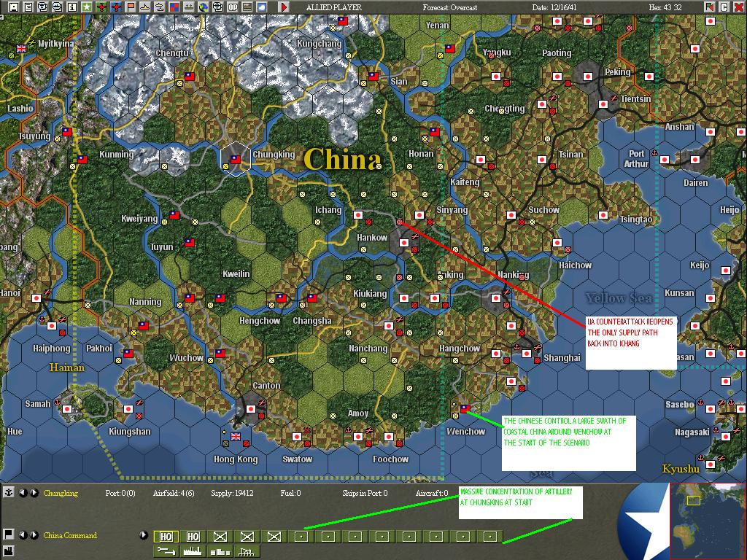This screenshot has width=747, height=560.
Task: Click the cloud weather toolbar icon
Action: pos(262,7)
